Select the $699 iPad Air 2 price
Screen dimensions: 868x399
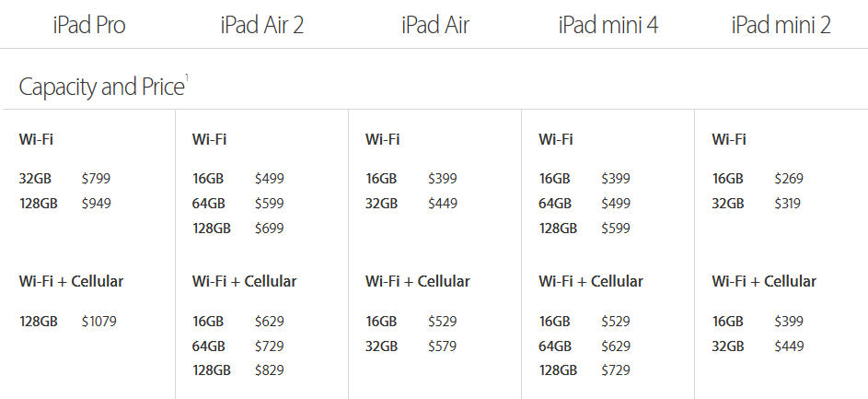270,229
